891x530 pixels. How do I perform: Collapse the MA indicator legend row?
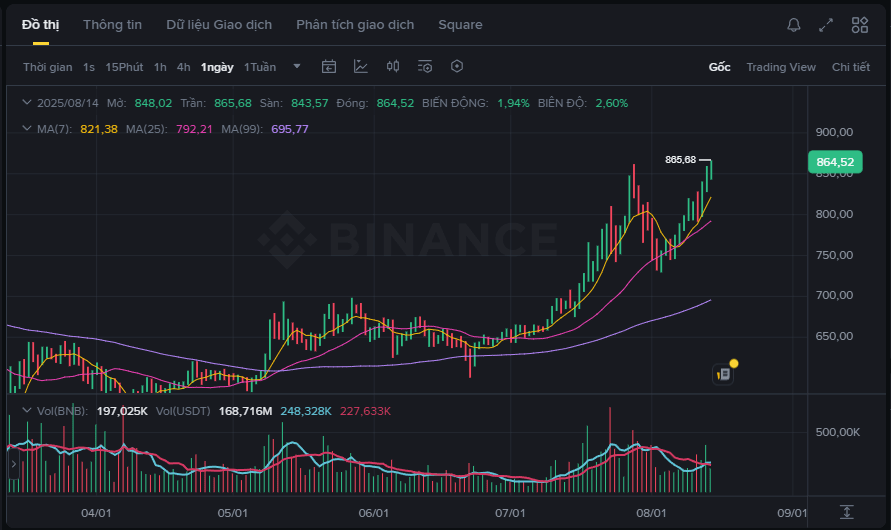coord(28,129)
